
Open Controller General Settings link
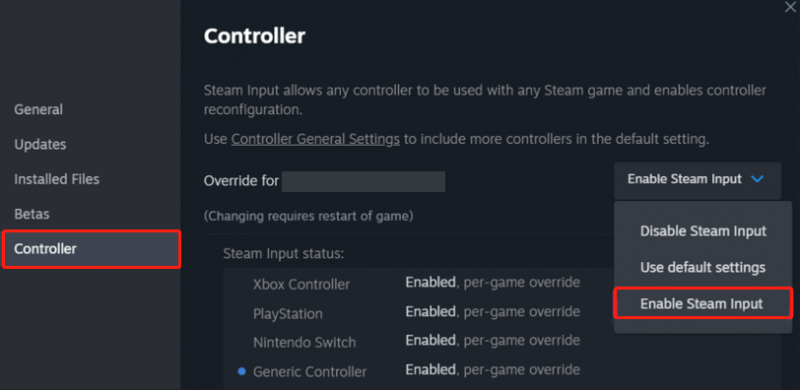315,139
